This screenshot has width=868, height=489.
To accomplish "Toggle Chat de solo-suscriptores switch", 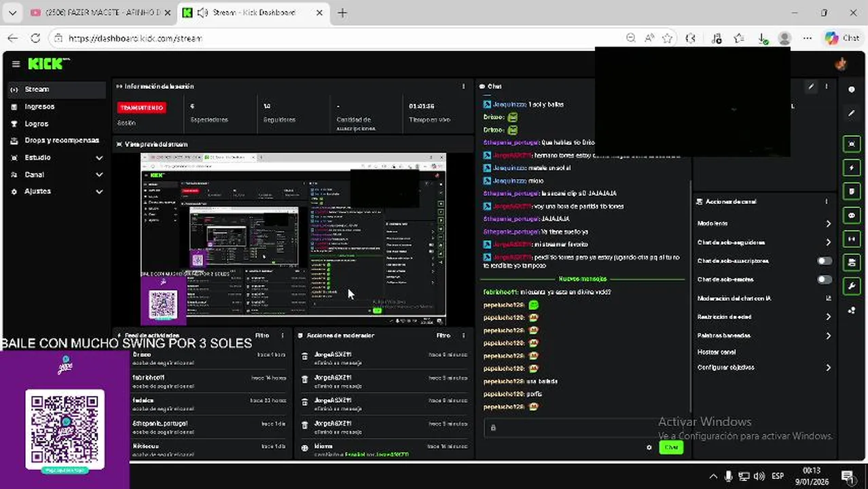I will pos(824,261).
